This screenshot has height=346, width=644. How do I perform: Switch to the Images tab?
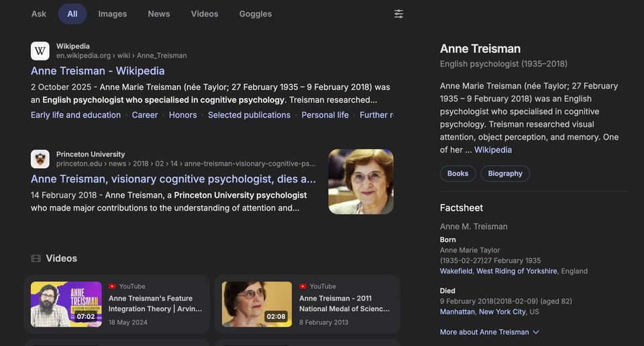tap(113, 14)
